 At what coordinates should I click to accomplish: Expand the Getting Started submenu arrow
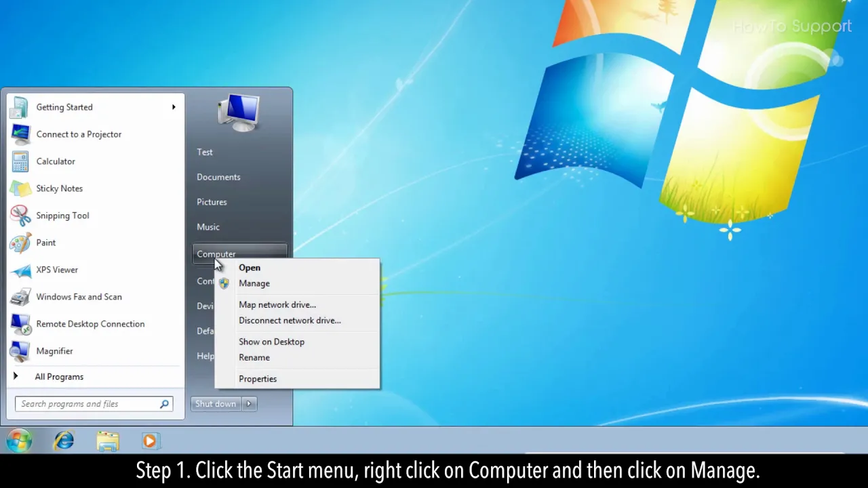(x=174, y=107)
